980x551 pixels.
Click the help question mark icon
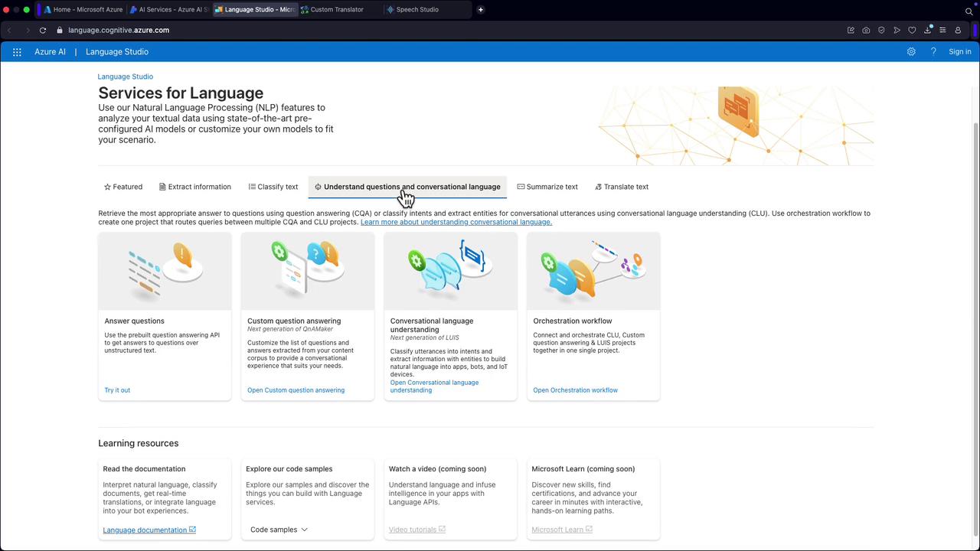pos(933,52)
